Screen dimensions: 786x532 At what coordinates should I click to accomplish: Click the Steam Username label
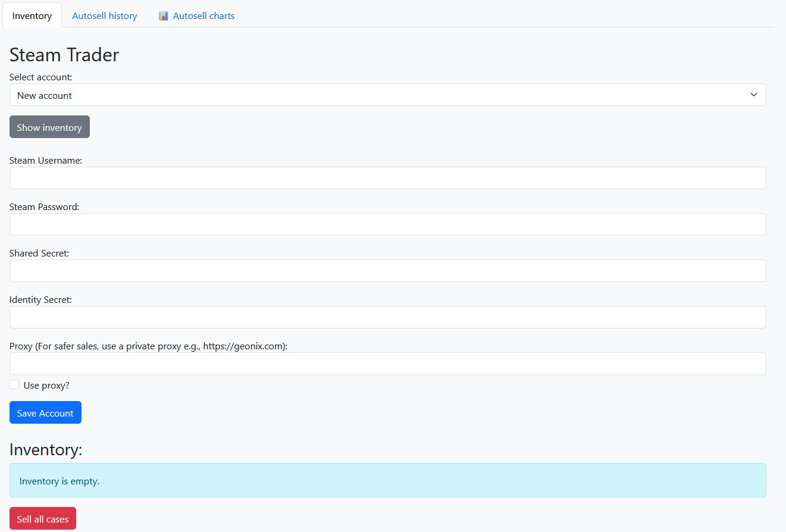tap(46, 161)
